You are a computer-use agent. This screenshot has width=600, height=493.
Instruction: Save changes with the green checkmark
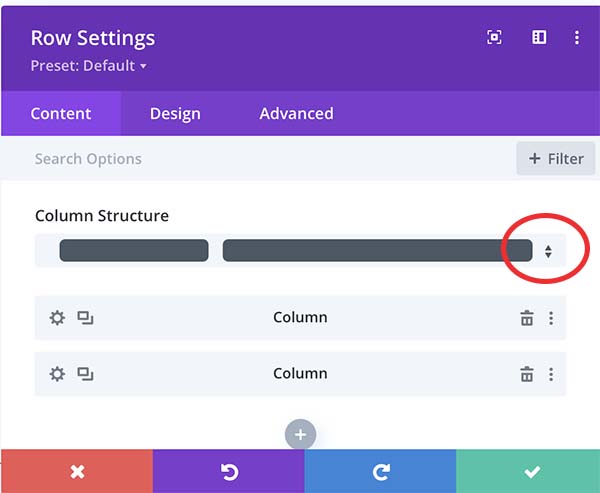(531, 471)
